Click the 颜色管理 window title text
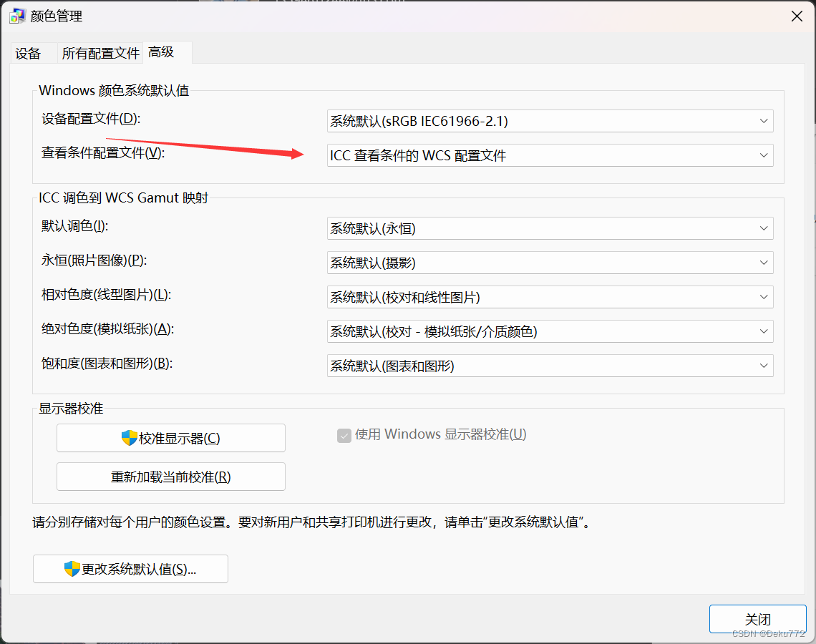Screen dimensions: 816x644 (x=57, y=16)
